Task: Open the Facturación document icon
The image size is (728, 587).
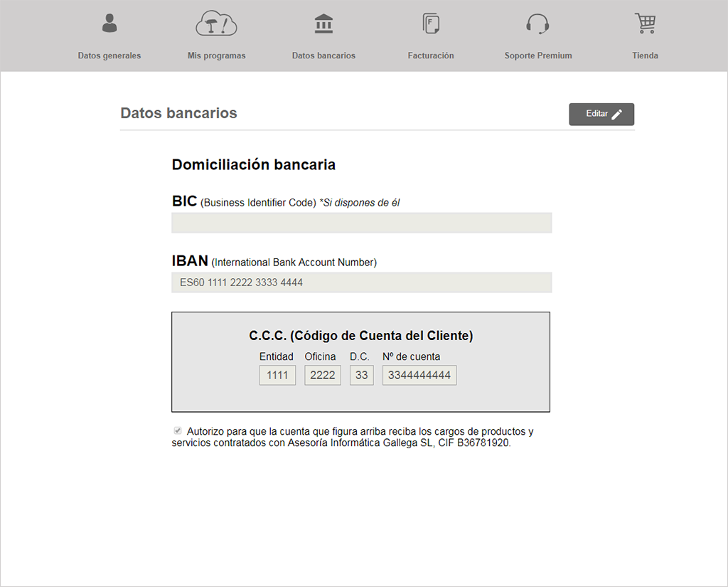Action: [x=431, y=23]
